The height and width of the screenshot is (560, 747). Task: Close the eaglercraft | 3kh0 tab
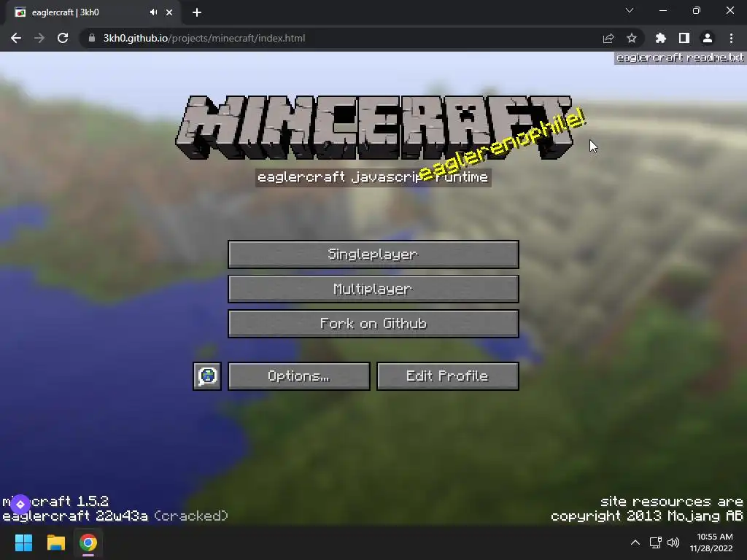tap(169, 13)
